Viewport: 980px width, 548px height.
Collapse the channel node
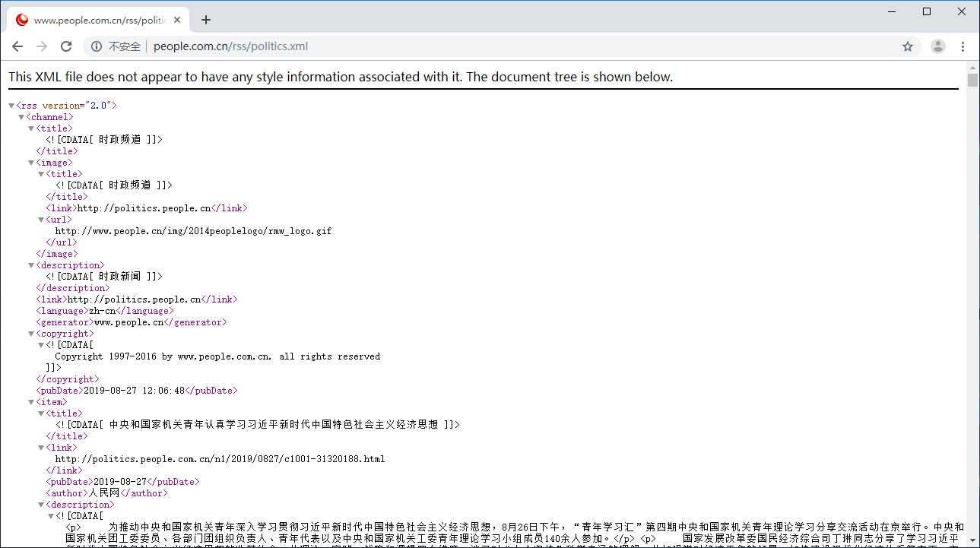pos(21,117)
